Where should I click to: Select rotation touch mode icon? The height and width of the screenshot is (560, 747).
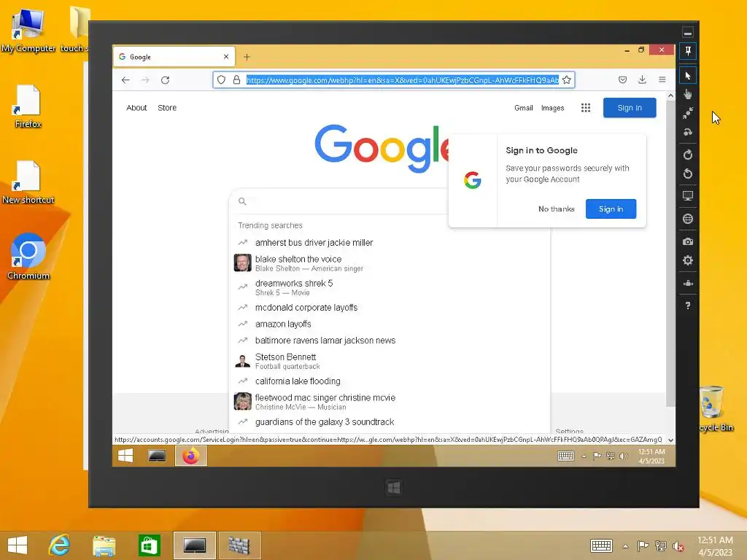click(x=687, y=133)
